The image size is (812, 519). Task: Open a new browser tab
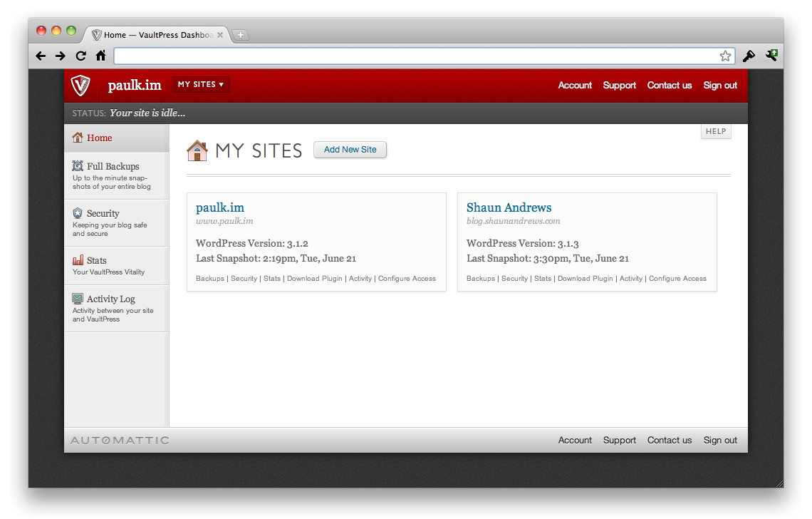(240, 35)
